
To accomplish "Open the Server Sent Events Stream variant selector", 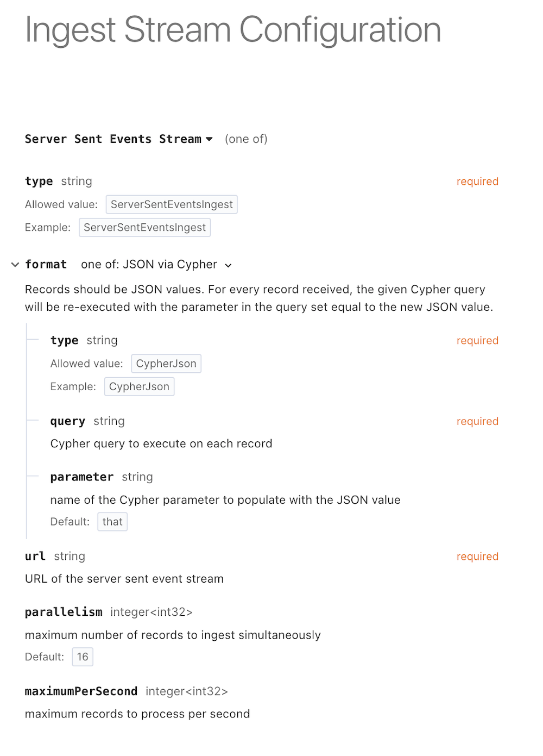I will (210, 139).
